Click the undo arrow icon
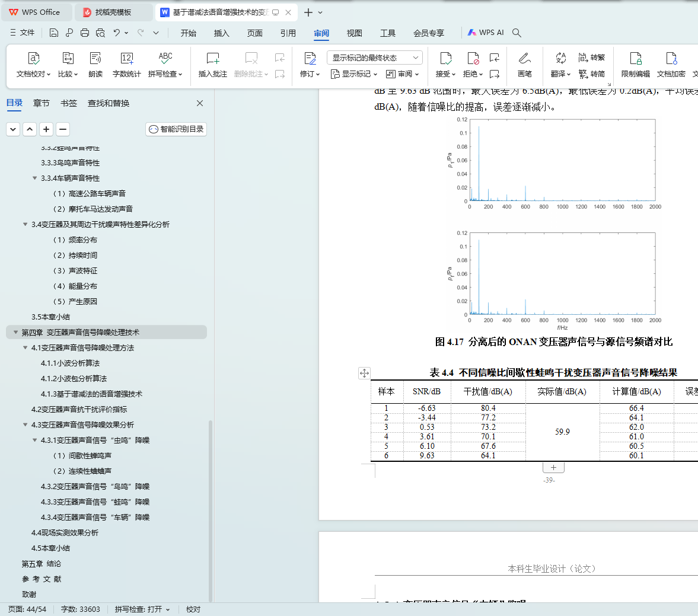The width and height of the screenshot is (698, 616). [117, 33]
